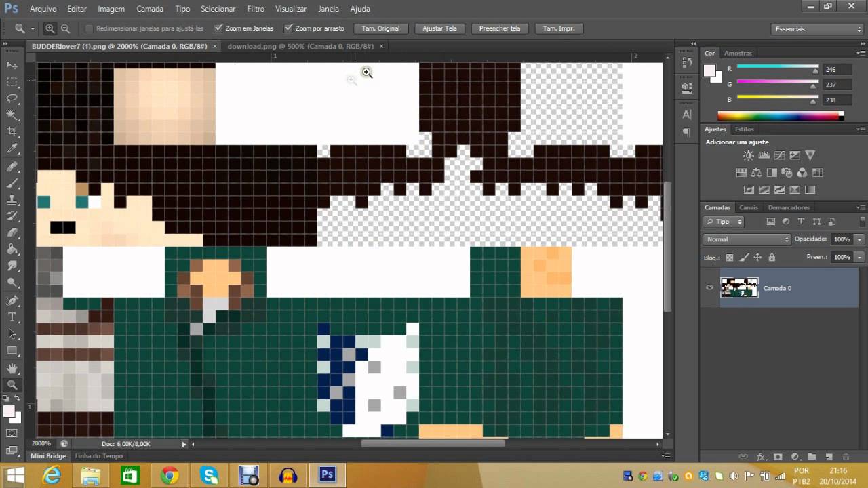Click the Tam. Impr. button
Image resolution: width=868 pixels, height=488 pixels.
559,28
